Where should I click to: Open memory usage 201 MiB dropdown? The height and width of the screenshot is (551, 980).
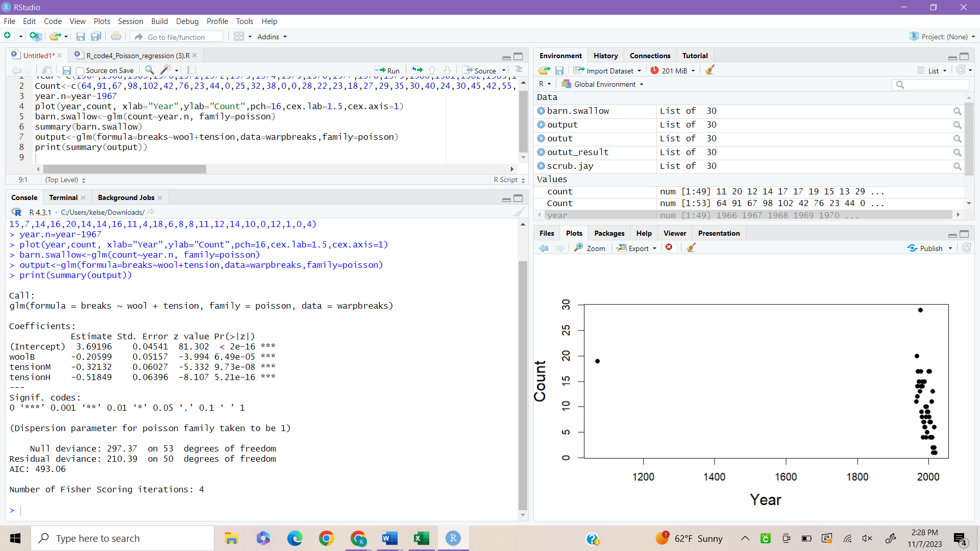pos(673,70)
